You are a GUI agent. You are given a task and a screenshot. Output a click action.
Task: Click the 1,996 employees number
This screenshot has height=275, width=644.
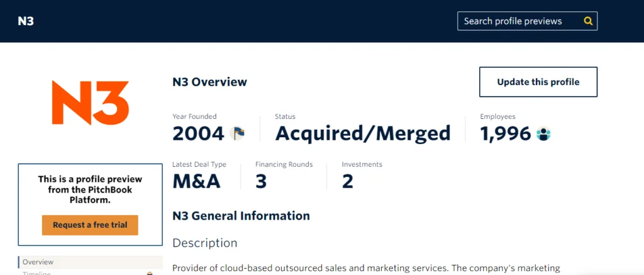pyautogui.click(x=506, y=133)
